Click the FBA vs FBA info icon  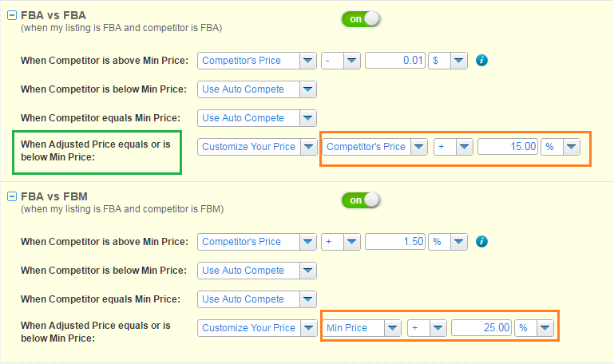[482, 61]
